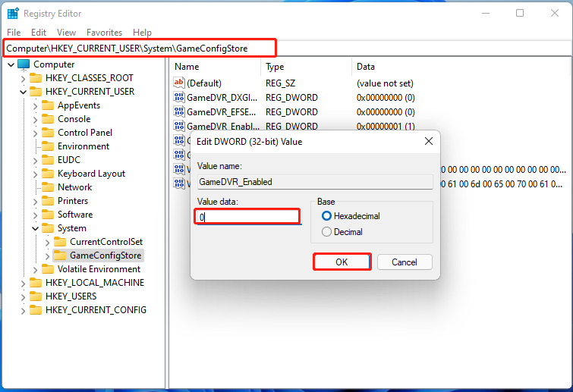Expand the Control Panel key

(35, 133)
